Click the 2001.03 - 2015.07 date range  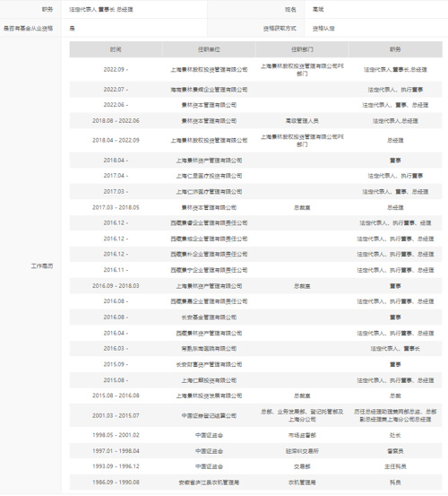click(x=116, y=415)
